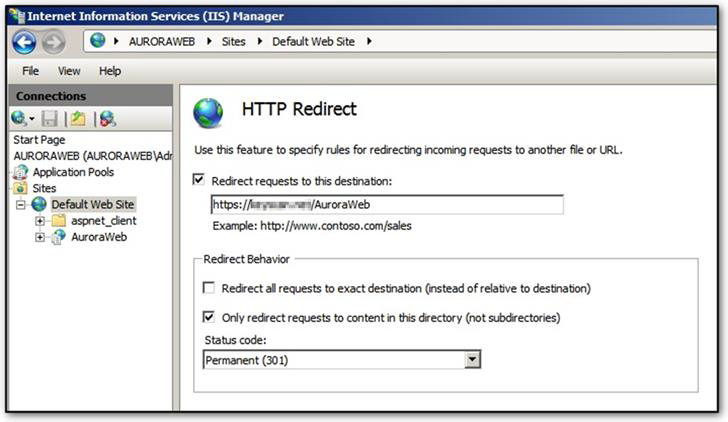The image size is (728, 422).
Task: Click the Forward navigation arrow button
Action: 54,42
